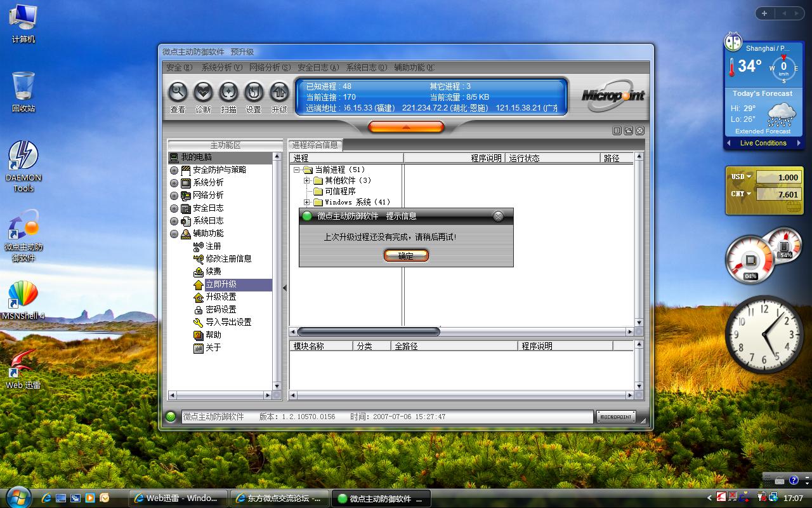Open 系统分析(V) menu
The image size is (812, 508).
point(222,67)
